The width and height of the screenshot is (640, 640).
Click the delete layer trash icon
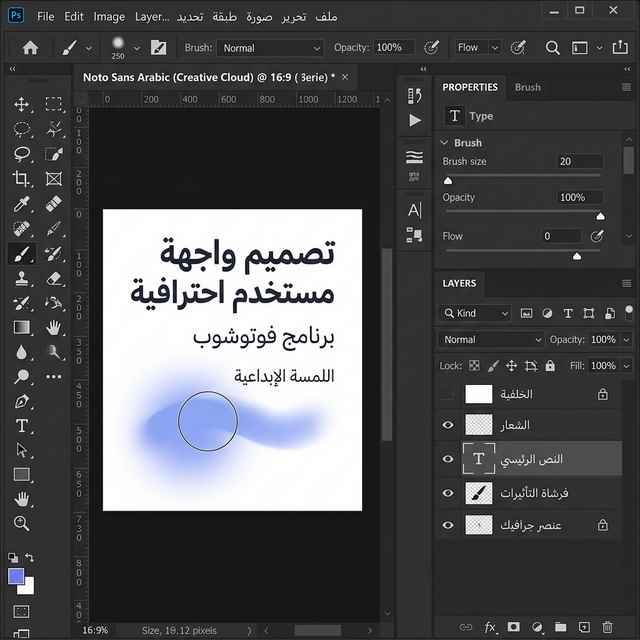[x=607, y=627]
